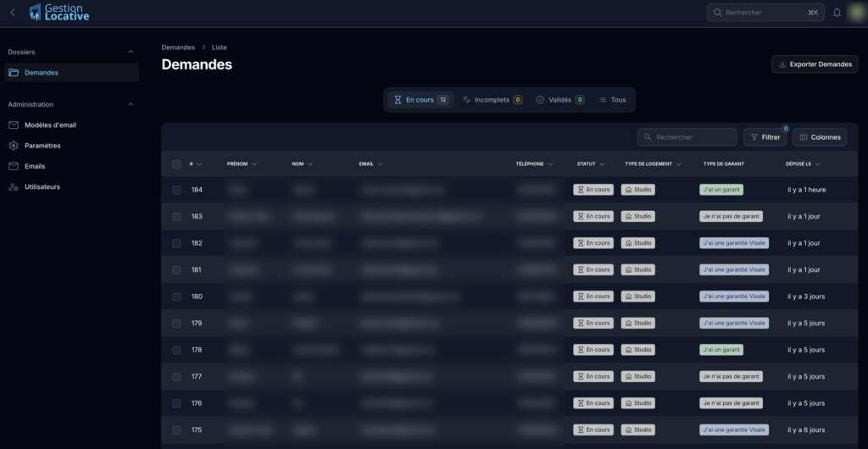Focus the table Rechercher search field
The height and width of the screenshot is (449, 868).
click(x=687, y=137)
